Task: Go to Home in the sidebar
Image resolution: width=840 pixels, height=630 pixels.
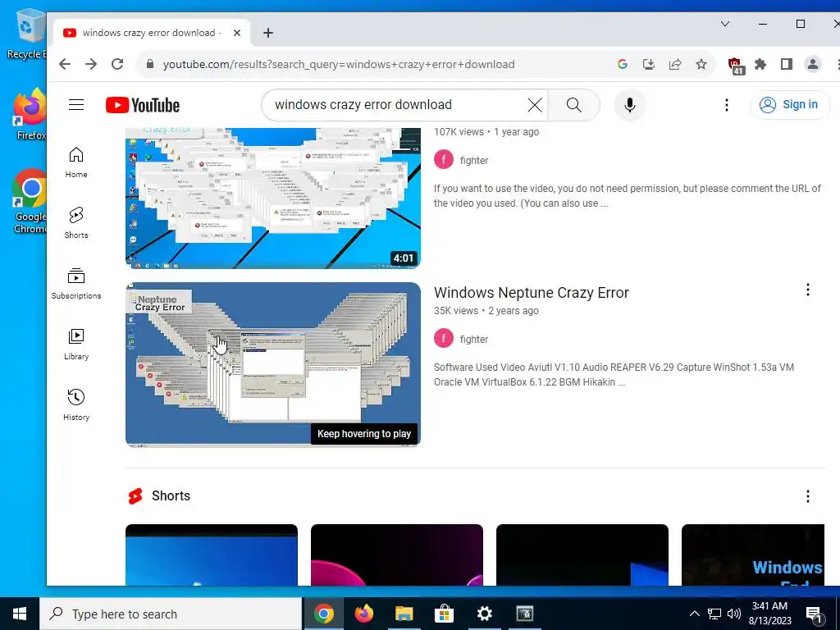Action: [x=76, y=162]
